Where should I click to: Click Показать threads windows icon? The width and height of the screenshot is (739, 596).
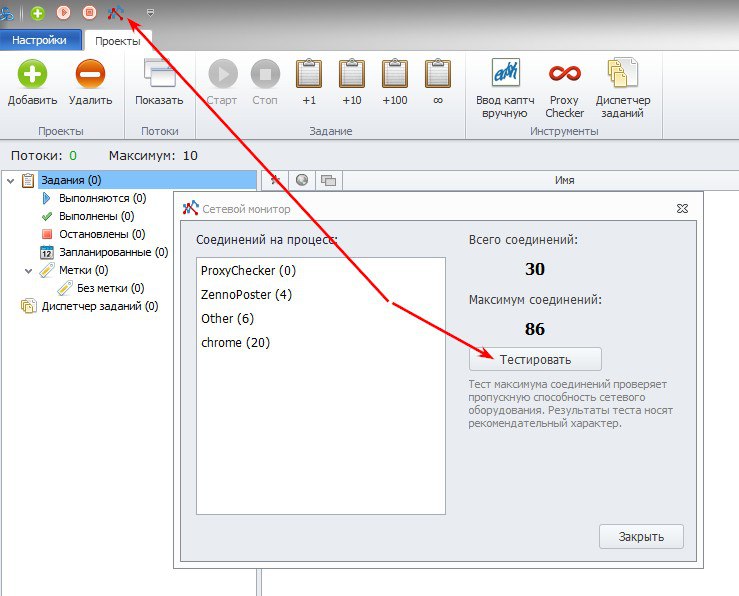pos(159,82)
